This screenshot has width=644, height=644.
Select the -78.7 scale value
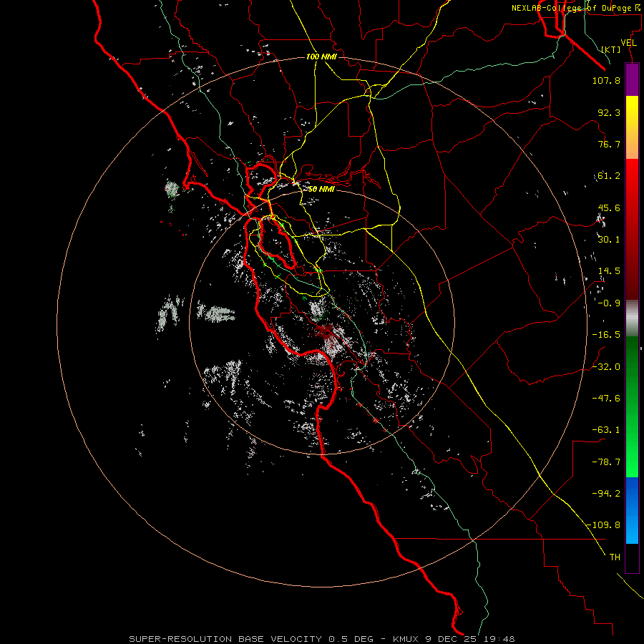(x=606, y=462)
